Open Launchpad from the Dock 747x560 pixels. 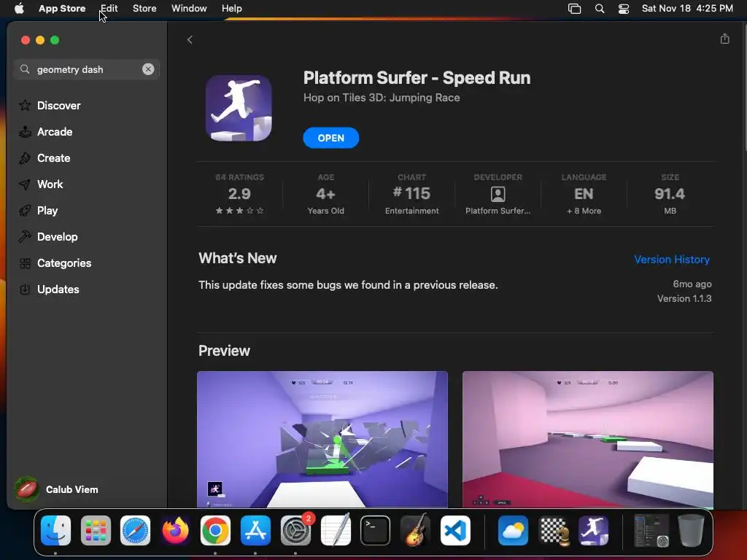(96, 530)
